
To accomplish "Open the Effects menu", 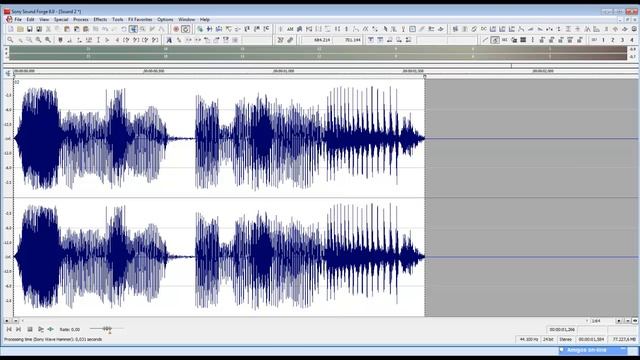I will [100, 20].
